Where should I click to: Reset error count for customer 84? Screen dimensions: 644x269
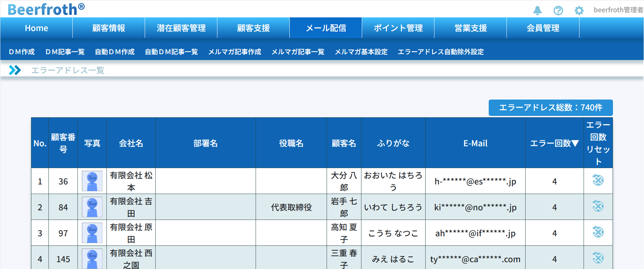[598, 206]
